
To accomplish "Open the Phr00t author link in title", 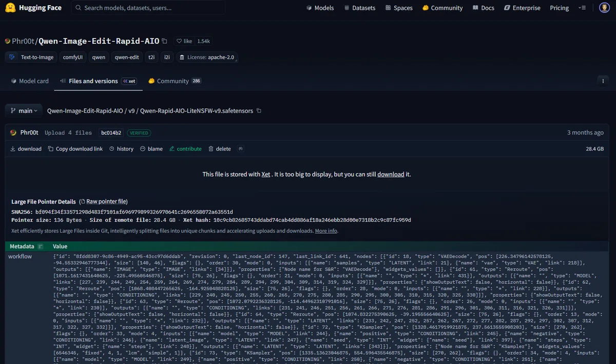I will click(24, 41).
